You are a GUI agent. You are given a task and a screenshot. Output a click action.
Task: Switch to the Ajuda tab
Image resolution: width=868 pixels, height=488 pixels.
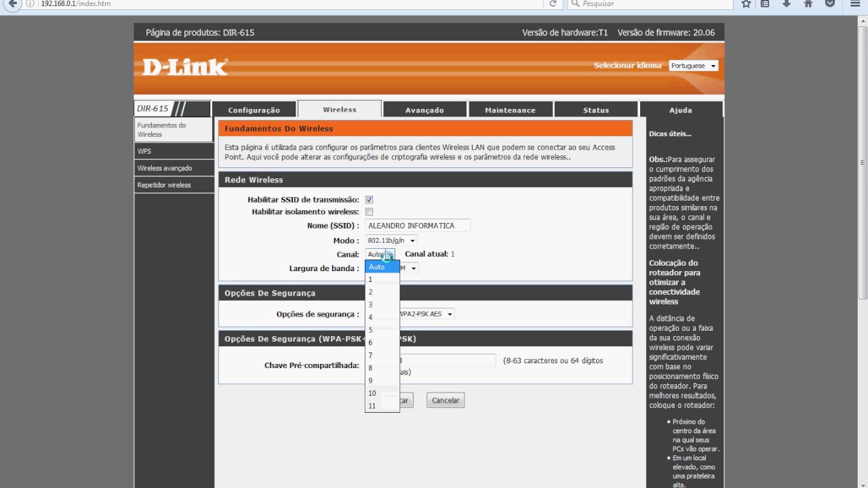pyautogui.click(x=681, y=110)
